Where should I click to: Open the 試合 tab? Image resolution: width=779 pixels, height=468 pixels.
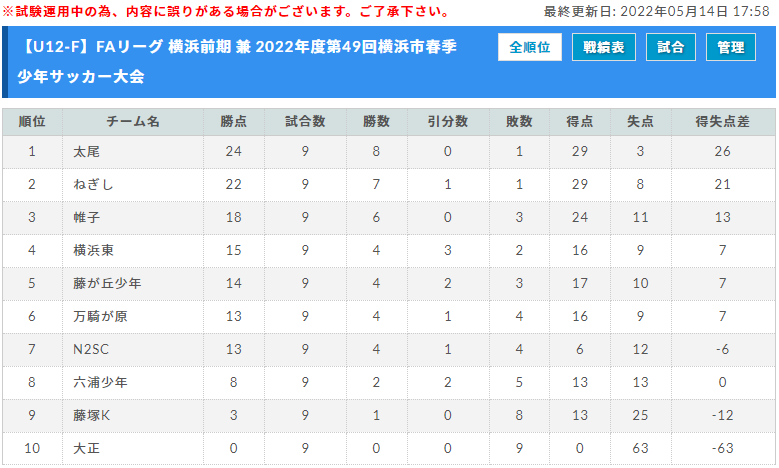(x=671, y=47)
